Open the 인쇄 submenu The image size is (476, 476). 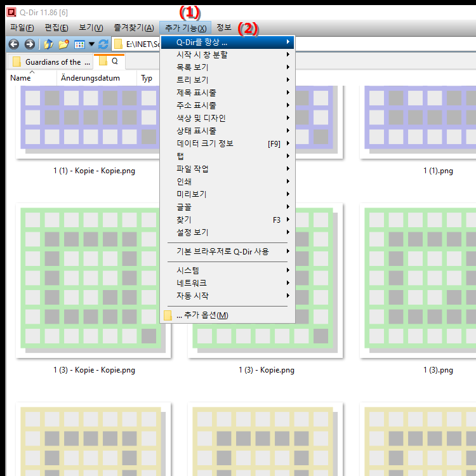point(227,182)
